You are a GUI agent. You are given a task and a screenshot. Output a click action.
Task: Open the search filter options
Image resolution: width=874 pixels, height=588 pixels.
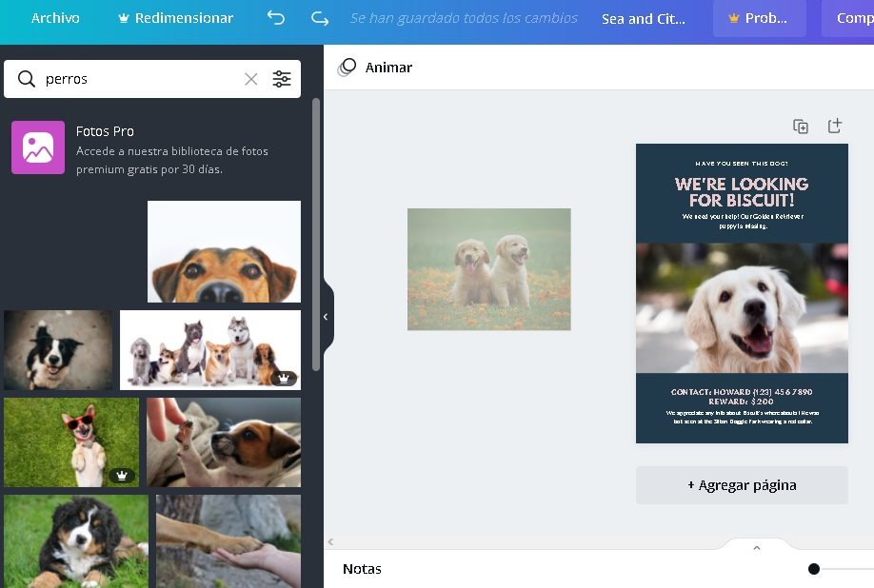tap(282, 79)
